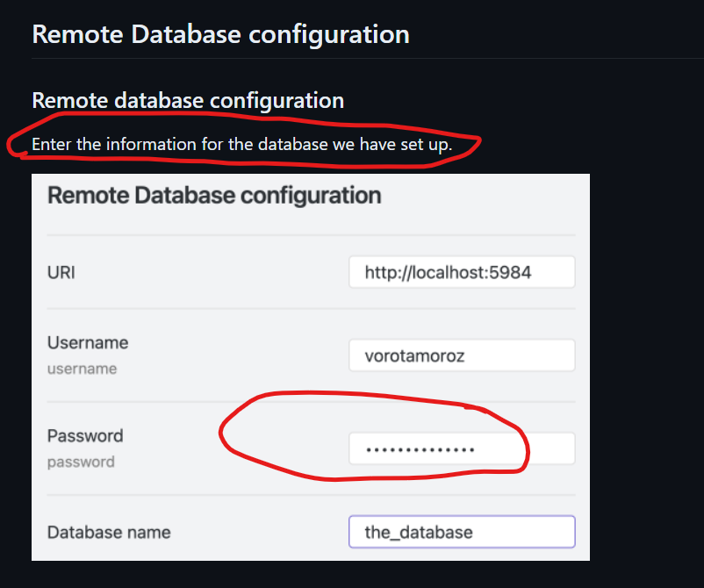Click the masked Password field

[x=462, y=448]
